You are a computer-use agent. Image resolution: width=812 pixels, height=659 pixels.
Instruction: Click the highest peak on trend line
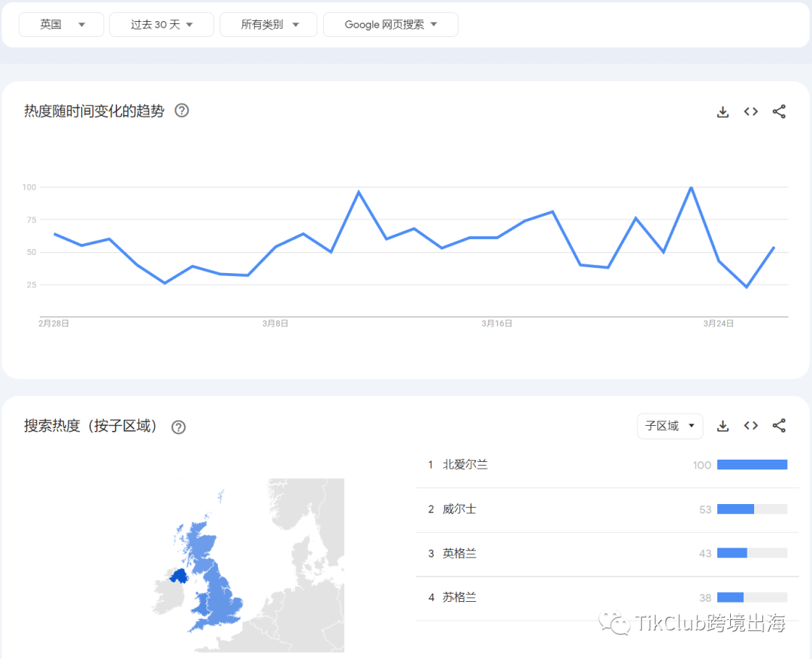coord(691,187)
